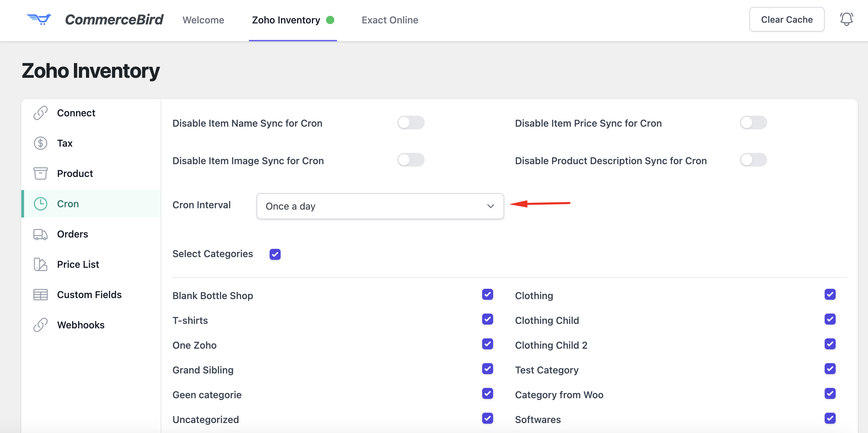Click the Cron Interval chevron arrow
The image size is (868, 433).
[490, 206]
